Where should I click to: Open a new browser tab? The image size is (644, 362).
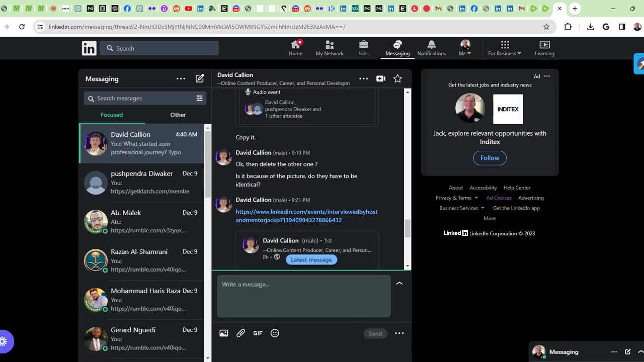tap(575, 9)
